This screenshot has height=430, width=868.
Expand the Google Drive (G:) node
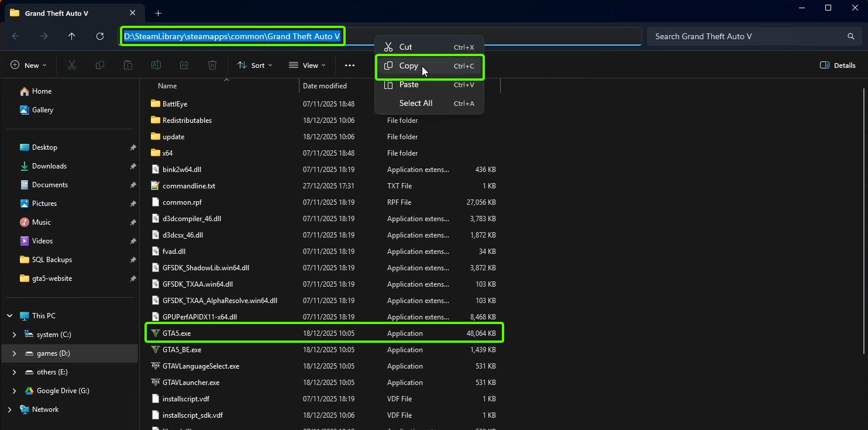pos(15,391)
